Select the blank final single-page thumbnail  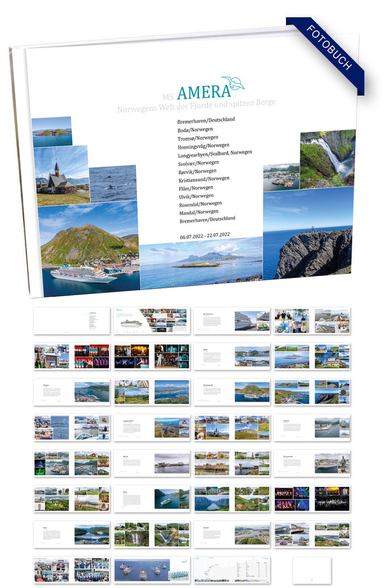point(312,570)
